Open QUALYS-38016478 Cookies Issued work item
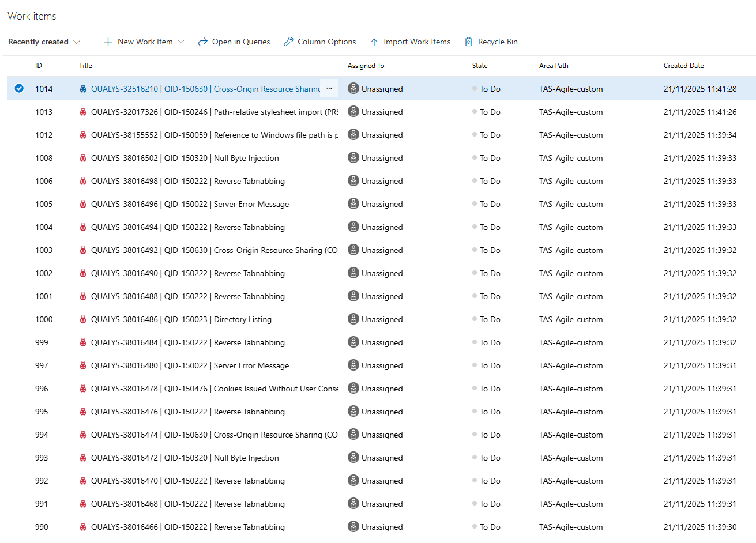Screen dimensions: 756x543 [x=215, y=389]
